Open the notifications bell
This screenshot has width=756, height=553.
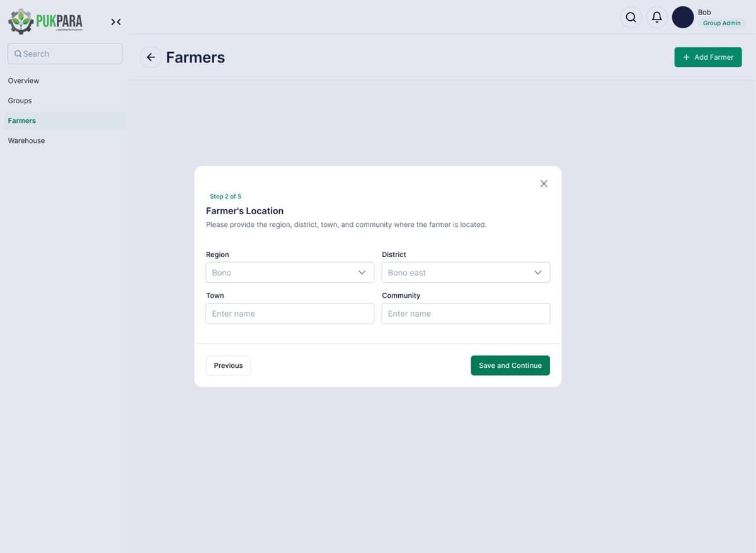click(656, 18)
